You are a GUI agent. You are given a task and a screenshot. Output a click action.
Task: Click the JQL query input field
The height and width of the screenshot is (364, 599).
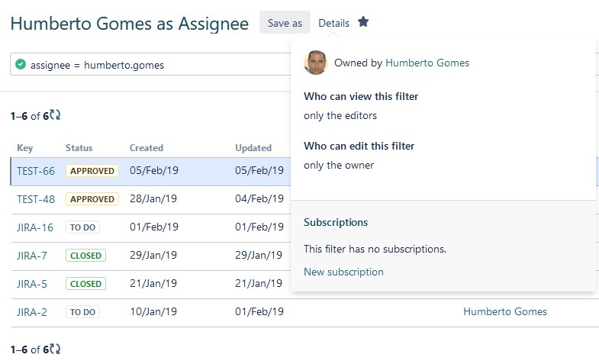click(x=150, y=64)
